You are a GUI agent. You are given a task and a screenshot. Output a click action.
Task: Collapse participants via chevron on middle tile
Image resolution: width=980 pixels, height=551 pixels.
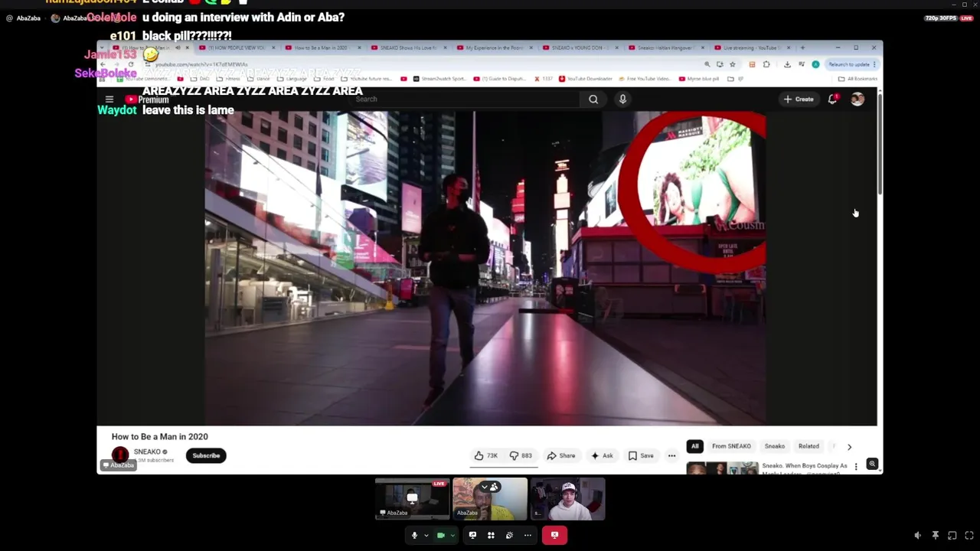click(484, 487)
